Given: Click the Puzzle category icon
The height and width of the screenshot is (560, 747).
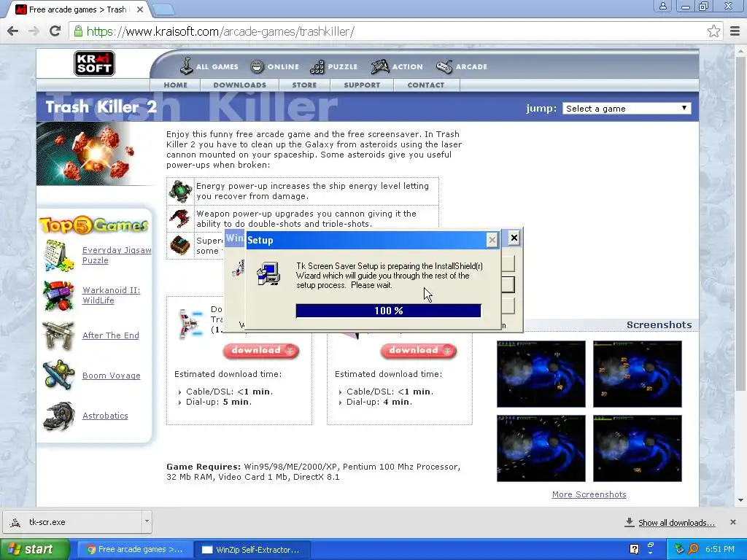Looking at the screenshot, I should [317, 67].
